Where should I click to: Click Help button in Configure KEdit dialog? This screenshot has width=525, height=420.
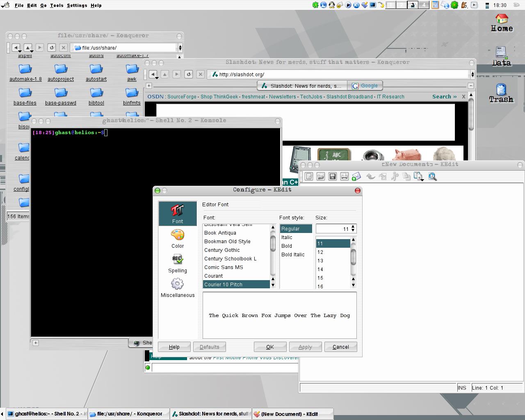pyautogui.click(x=174, y=347)
